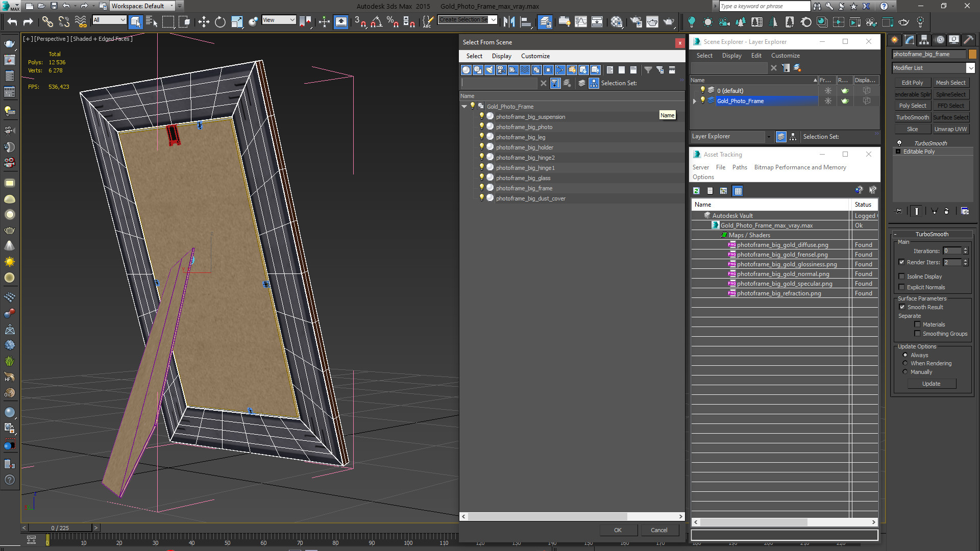Click the Unwrap UVW modifier button
This screenshot has height=551, width=980.
click(x=950, y=129)
